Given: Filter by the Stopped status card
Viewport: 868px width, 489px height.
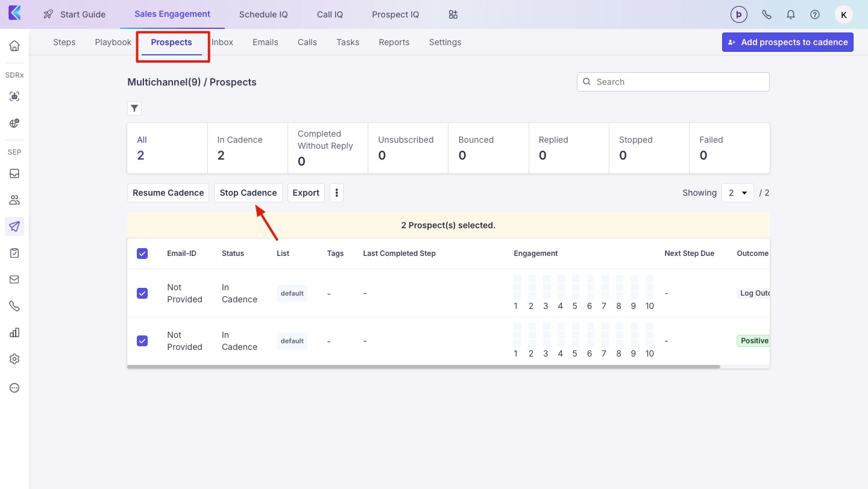Looking at the screenshot, I should (x=649, y=148).
